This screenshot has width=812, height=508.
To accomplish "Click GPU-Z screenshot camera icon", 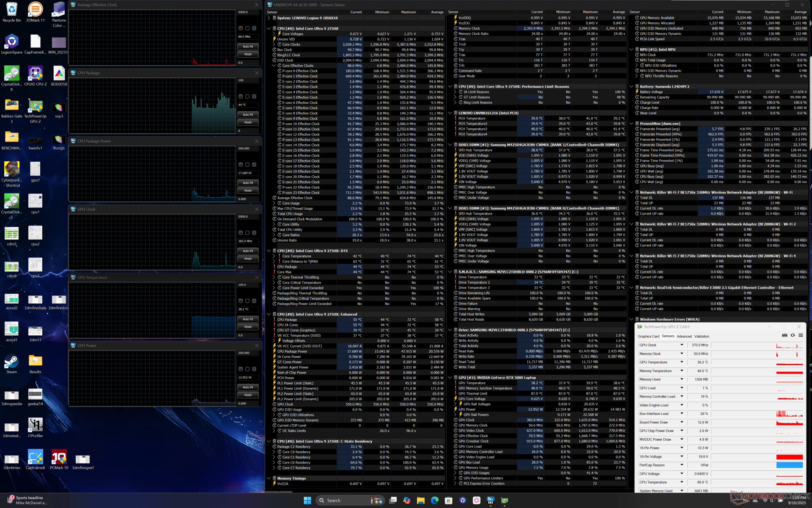I will click(785, 335).
